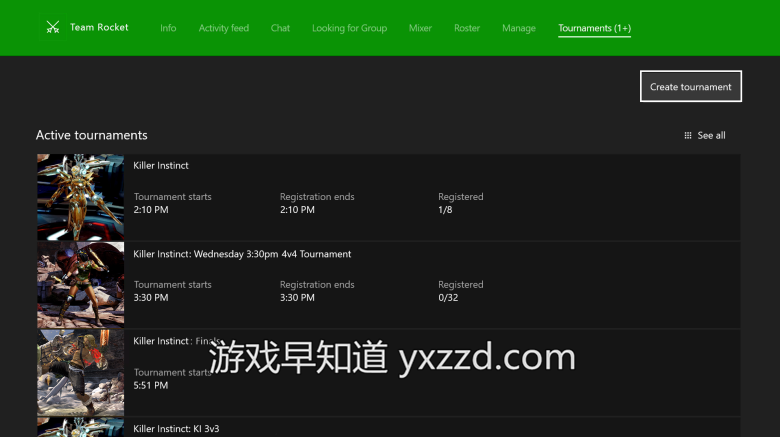Click the Team Rocket club emblem icon

click(x=53, y=27)
